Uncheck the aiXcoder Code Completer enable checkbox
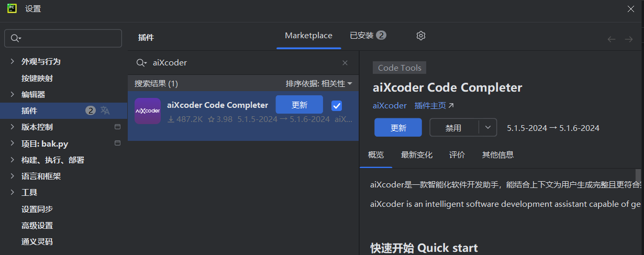 coord(337,106)
